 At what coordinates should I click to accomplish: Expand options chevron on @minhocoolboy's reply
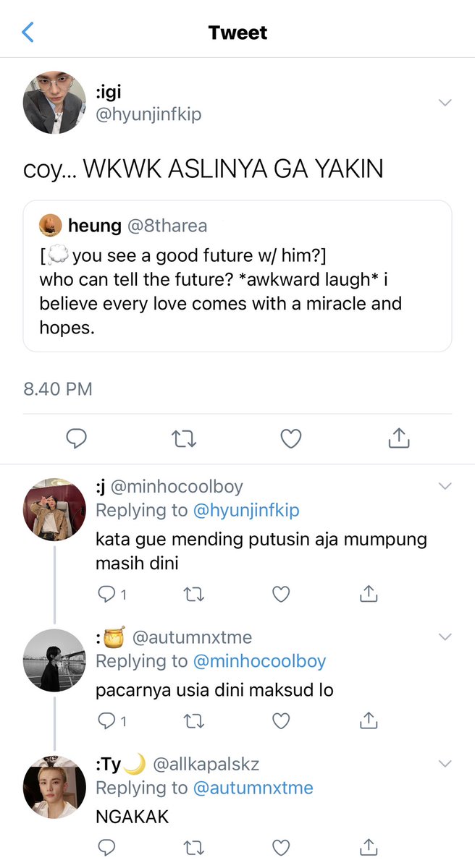445,485
